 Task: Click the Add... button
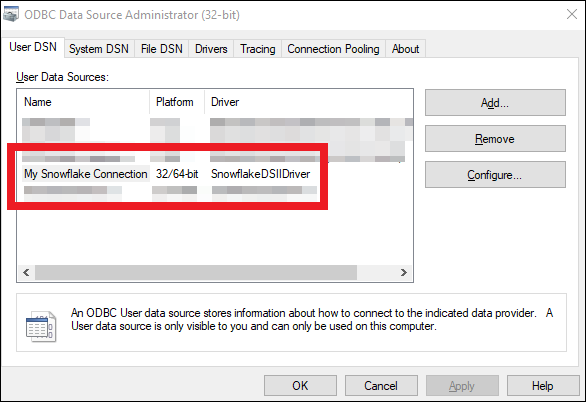pyautogui.click(x=495, y=103)
